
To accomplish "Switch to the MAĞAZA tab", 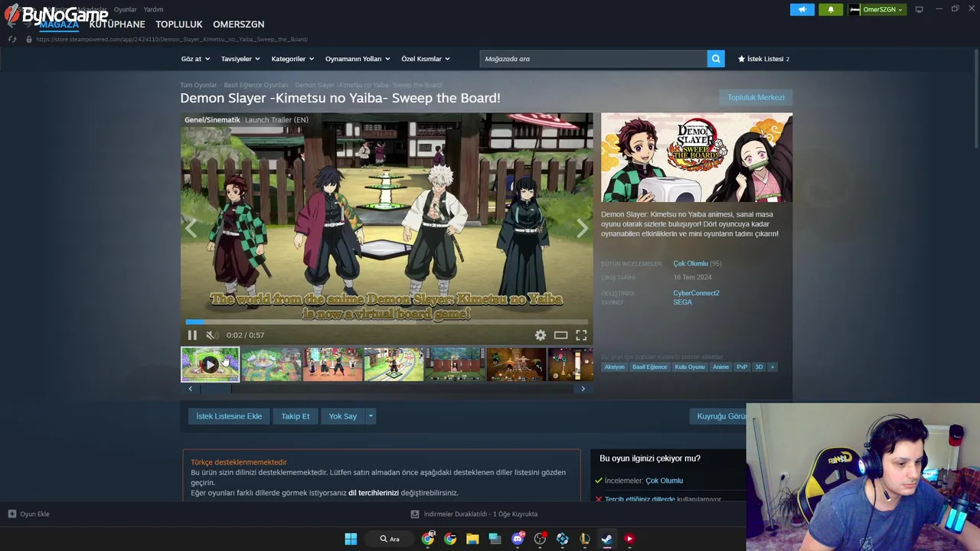I will point(59,24).
